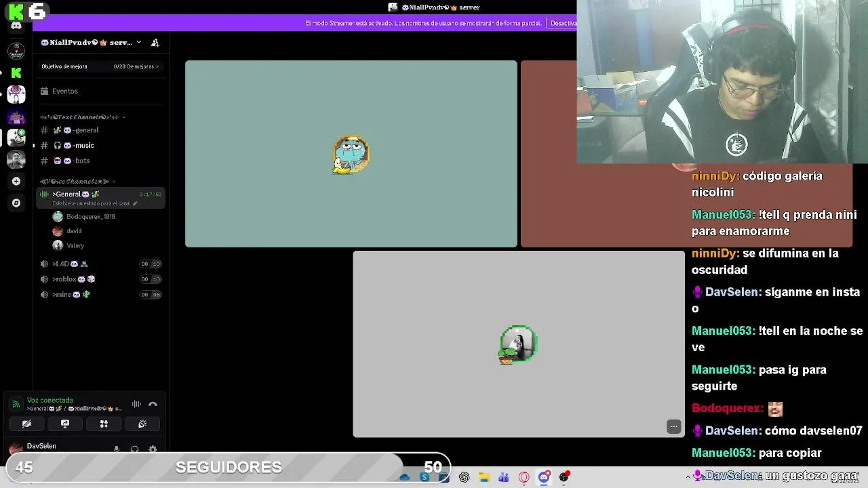The height and width of the screenshot is (488, 868).
Task: Open File Explorer from the taskbar
Action: [484, 477]
